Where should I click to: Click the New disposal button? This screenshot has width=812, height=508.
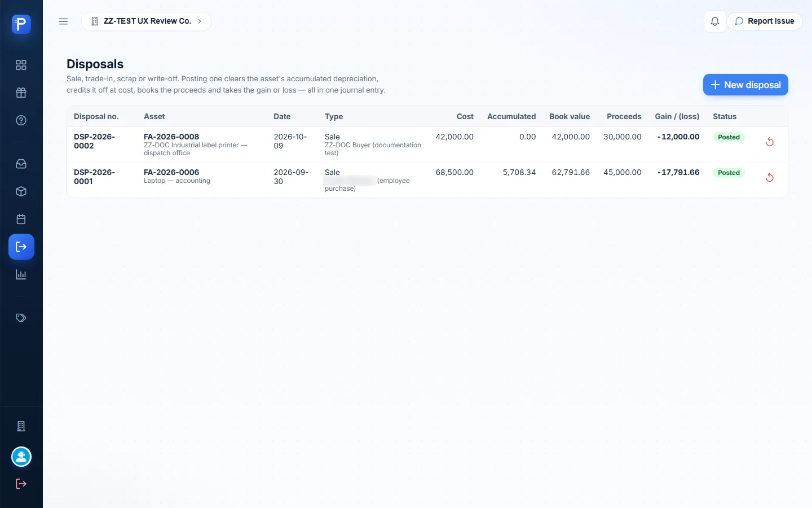point(745,85)
